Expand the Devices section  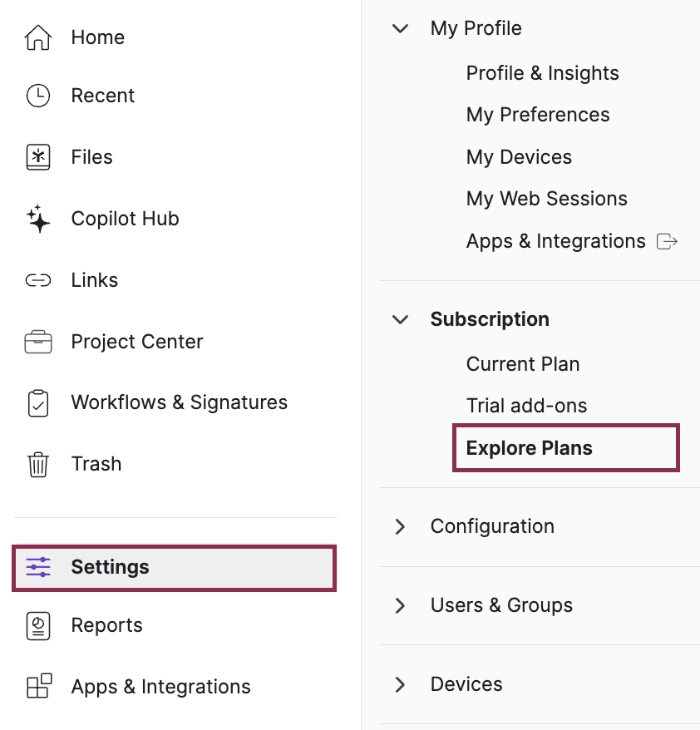[x=401, y=684]
